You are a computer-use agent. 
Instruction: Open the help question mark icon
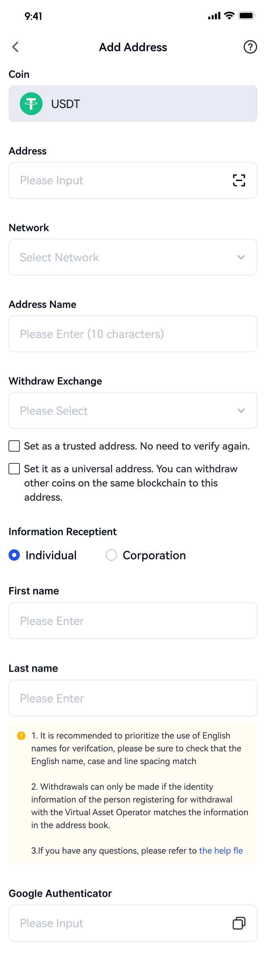coord(250,47)
